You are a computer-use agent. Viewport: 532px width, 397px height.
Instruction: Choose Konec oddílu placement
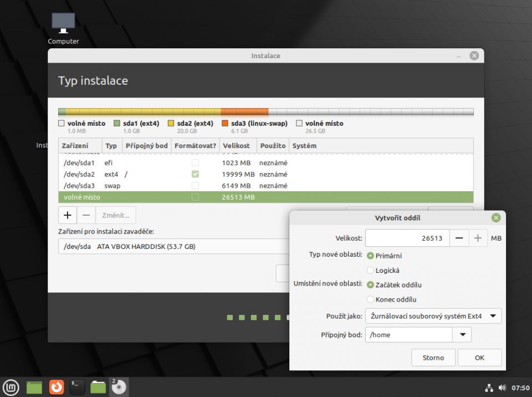[x=392, y=299]
